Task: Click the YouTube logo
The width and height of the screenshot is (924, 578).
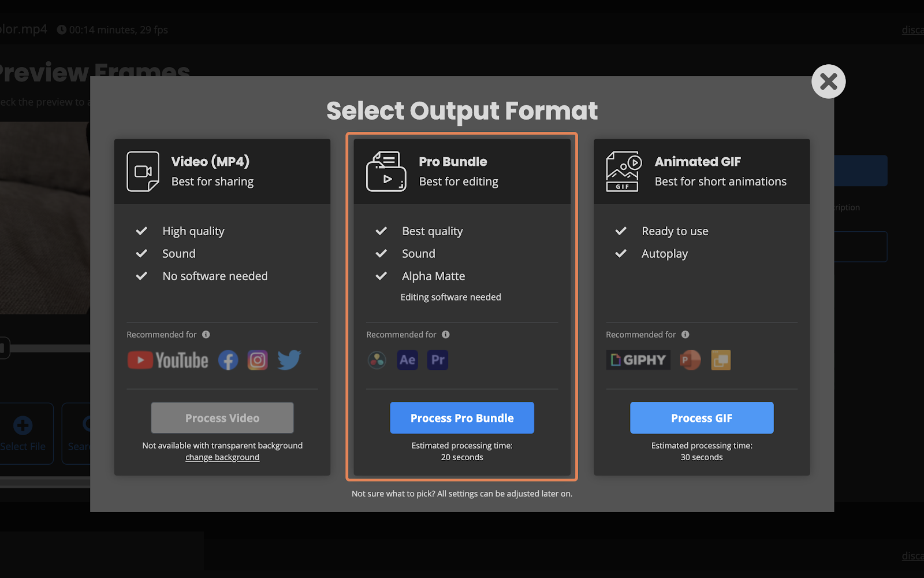Action: click(168, 360)
